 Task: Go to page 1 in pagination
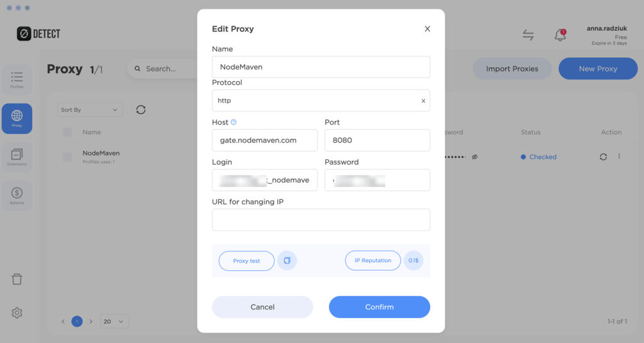point(77,322)
